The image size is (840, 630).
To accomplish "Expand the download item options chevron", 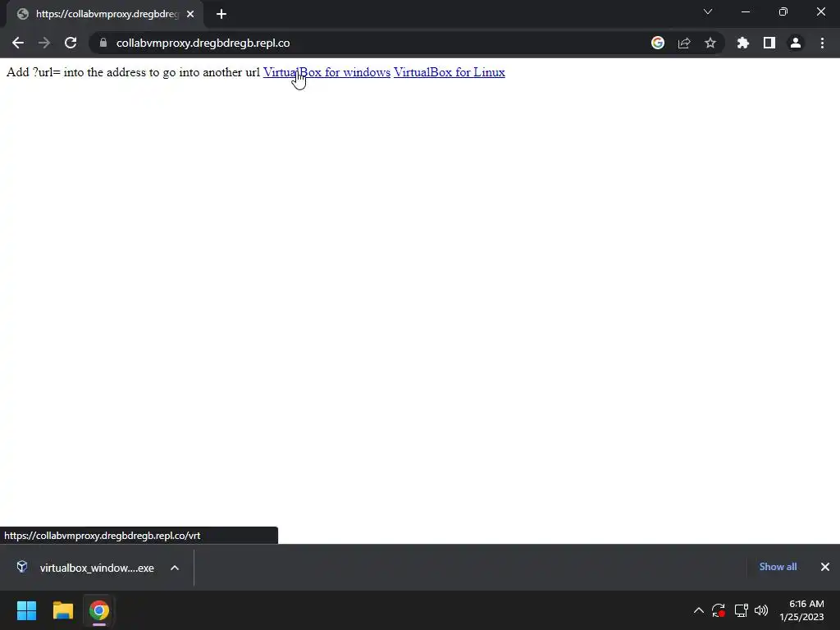I will pyautogui.click(x=175, y=568).
